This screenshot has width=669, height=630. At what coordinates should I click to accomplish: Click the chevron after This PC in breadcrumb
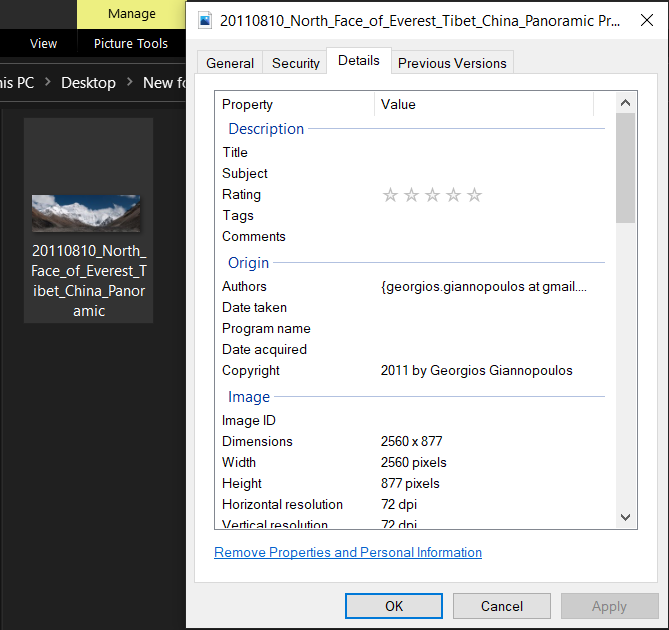point(48,81)
